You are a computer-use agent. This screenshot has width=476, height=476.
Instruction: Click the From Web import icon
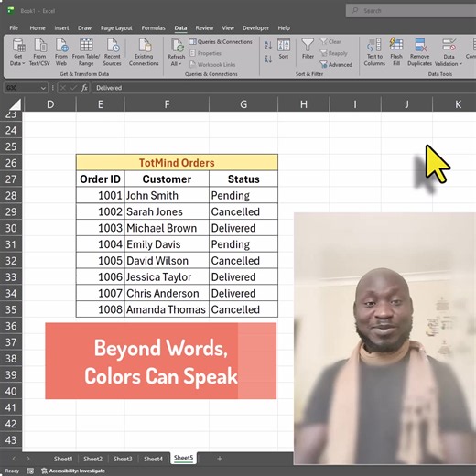pyautogui.click(x=61, y=45)
